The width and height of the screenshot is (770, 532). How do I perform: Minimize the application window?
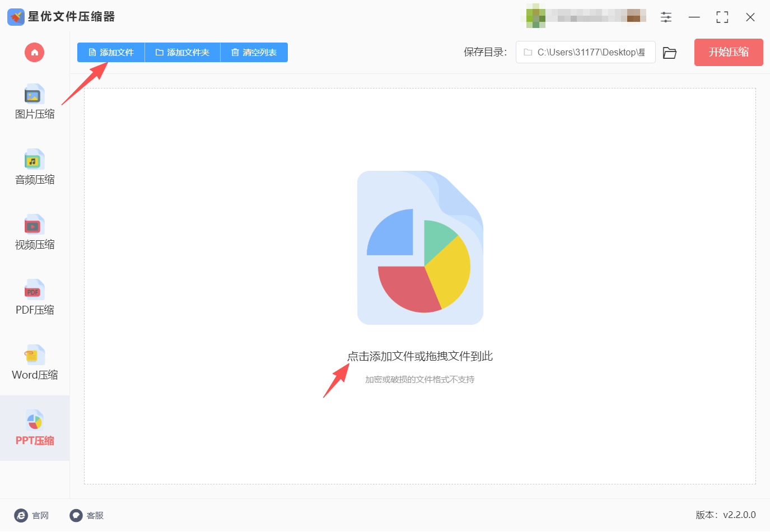pos(694,17)
